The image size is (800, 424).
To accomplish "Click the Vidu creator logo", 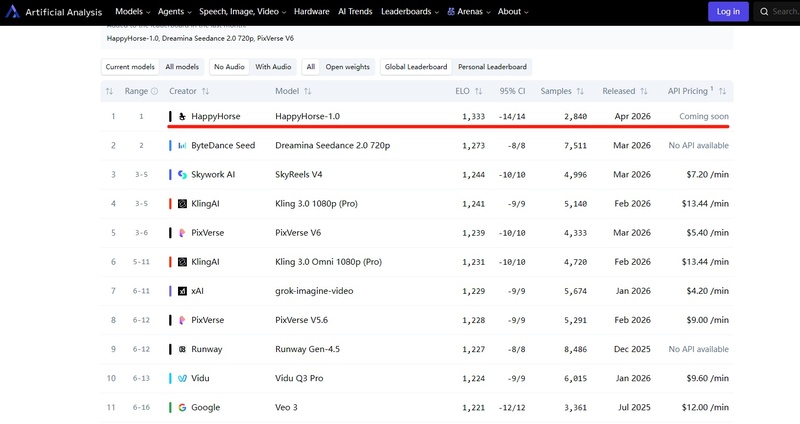I will coord(182,379).
